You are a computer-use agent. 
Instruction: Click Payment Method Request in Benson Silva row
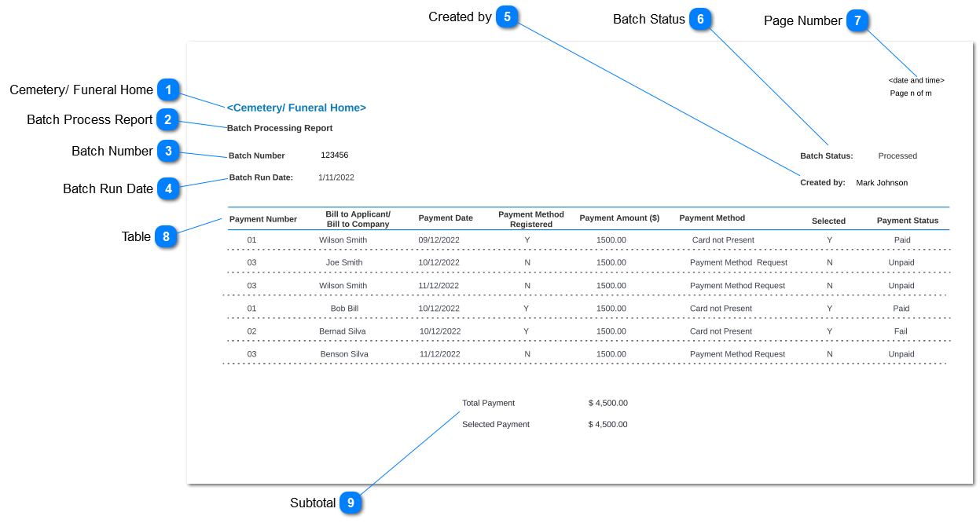click(x=737, y=354)
